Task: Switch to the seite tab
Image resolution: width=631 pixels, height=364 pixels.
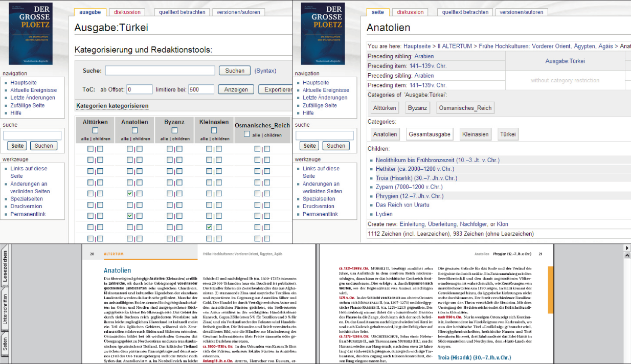Action: pyautogui.click(x=378, y=12)
